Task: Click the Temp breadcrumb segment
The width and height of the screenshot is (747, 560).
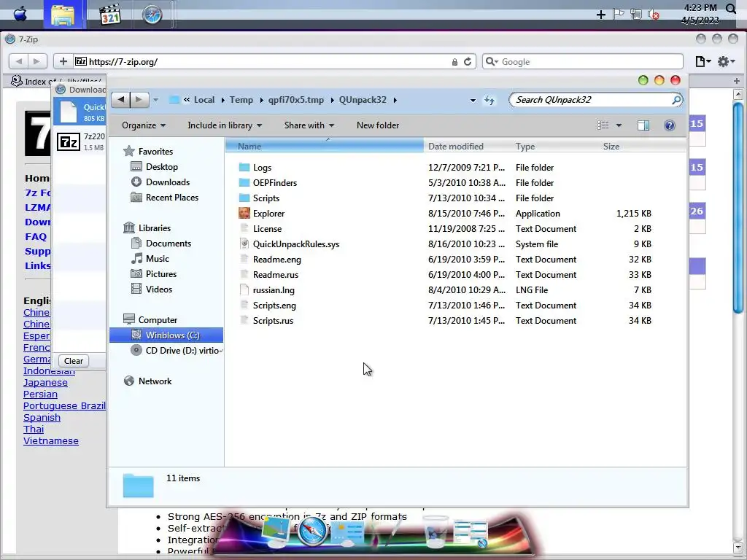Action: pos(241,100)
